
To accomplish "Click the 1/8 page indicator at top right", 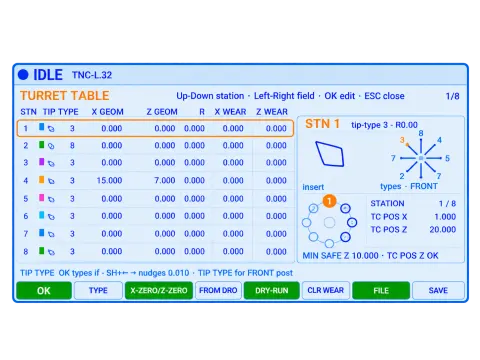I will [453, 96].
